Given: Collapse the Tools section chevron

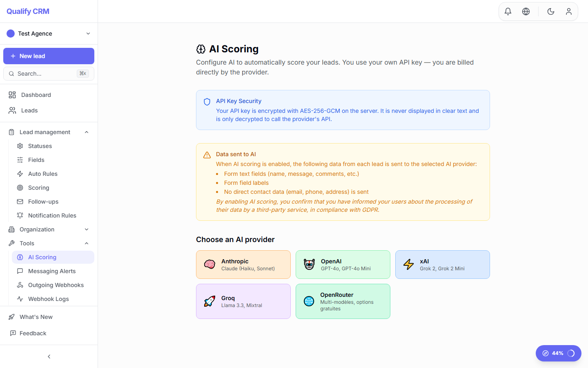Looking at the screenshot, I should point(87,243).
